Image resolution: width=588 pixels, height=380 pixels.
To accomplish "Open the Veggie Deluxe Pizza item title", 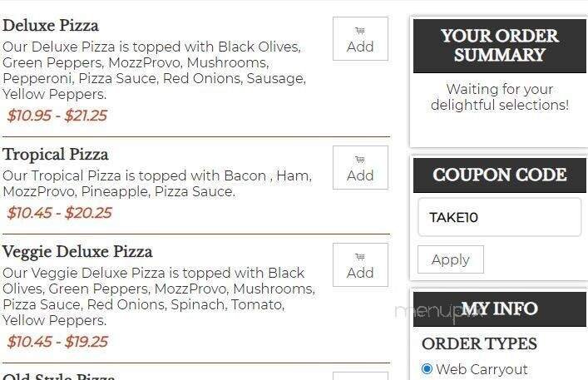I will [77, 252].
